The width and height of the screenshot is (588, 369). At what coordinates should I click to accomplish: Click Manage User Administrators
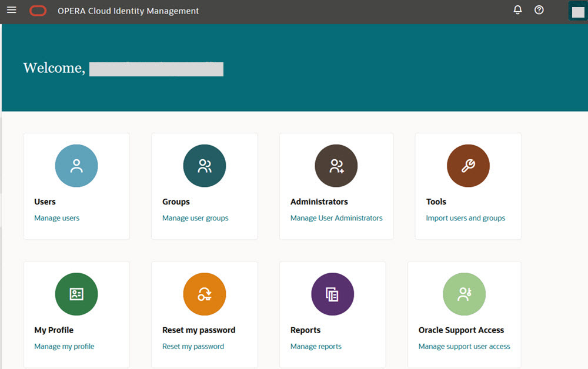[x=336, y=218]
